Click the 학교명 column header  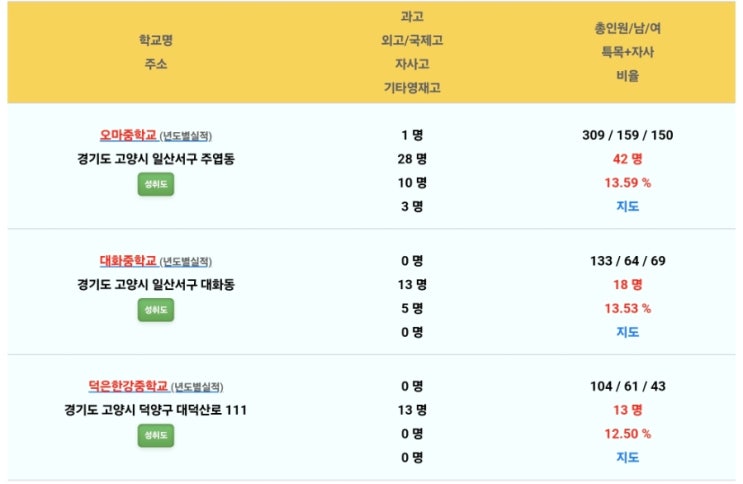point(155,40)
